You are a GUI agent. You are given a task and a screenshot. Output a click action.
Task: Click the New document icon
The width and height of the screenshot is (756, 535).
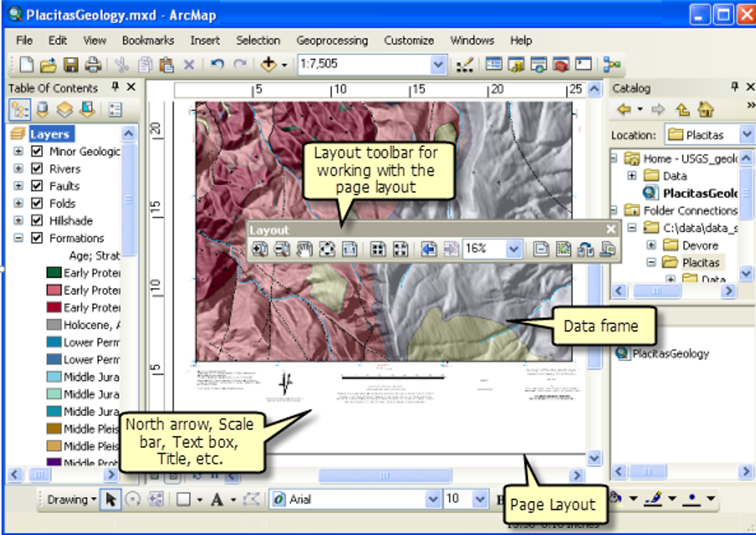pos(26,64)
